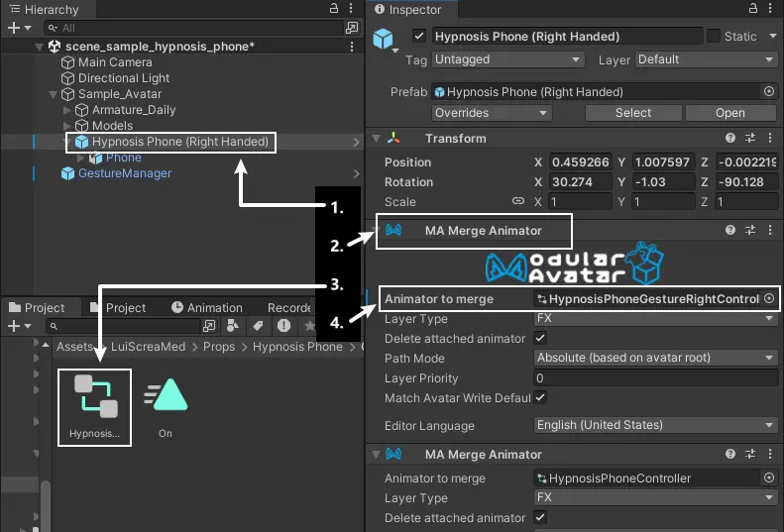
Task: Select the Phone child object
Action: click(x=124, y=158)
